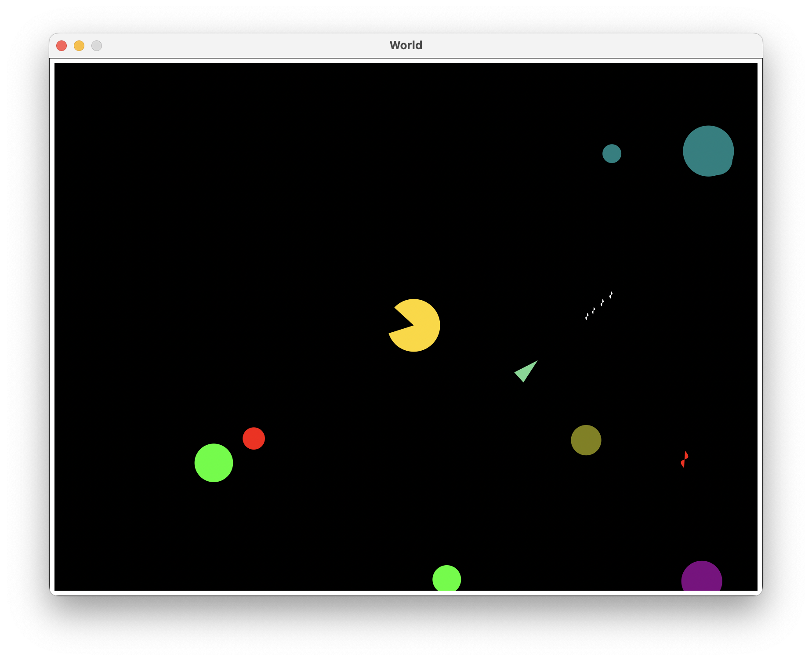Image resolution: width=812 pixels, height=661 pixels.
Task: Select the green circle at the bottom edge
Action: (x=446, y=578)
